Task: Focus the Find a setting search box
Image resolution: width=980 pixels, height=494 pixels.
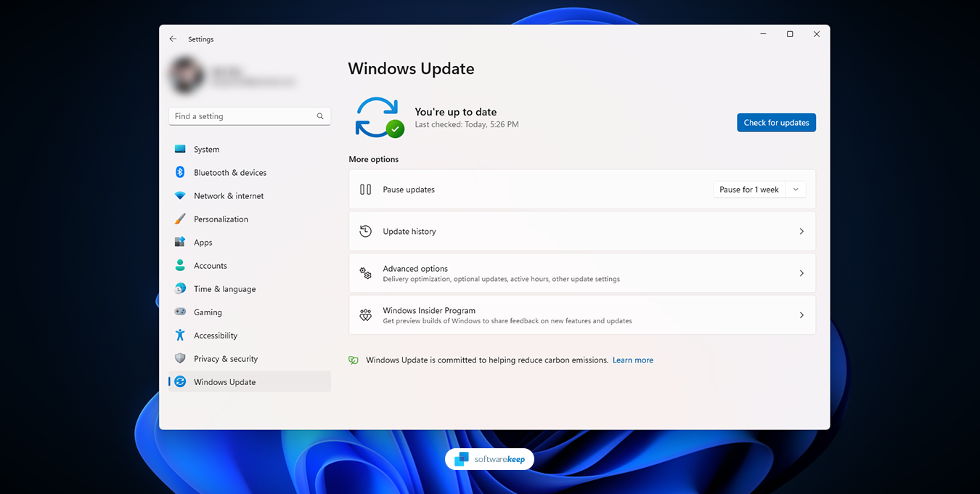Action: 243,116
